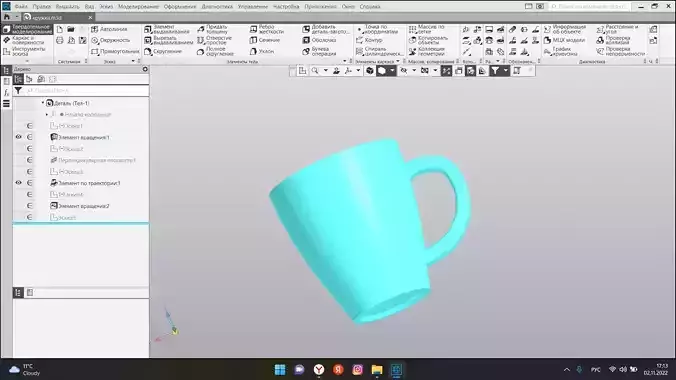Click МЦХ модели tool
This screenshot has width=676, height=380.
pos(564,40)
